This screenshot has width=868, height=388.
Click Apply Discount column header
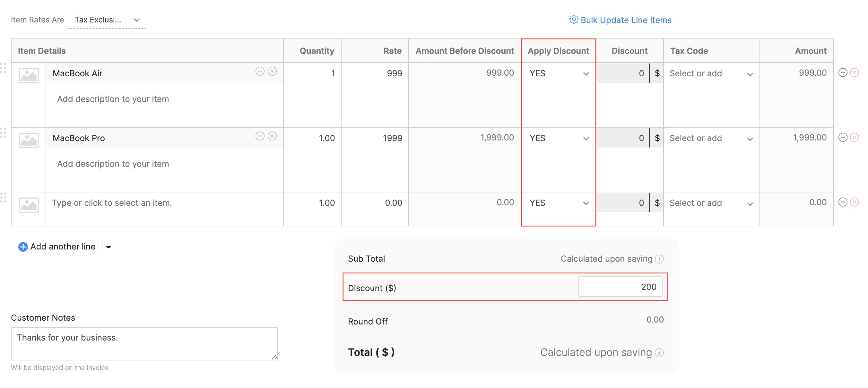tap(558, 51)
